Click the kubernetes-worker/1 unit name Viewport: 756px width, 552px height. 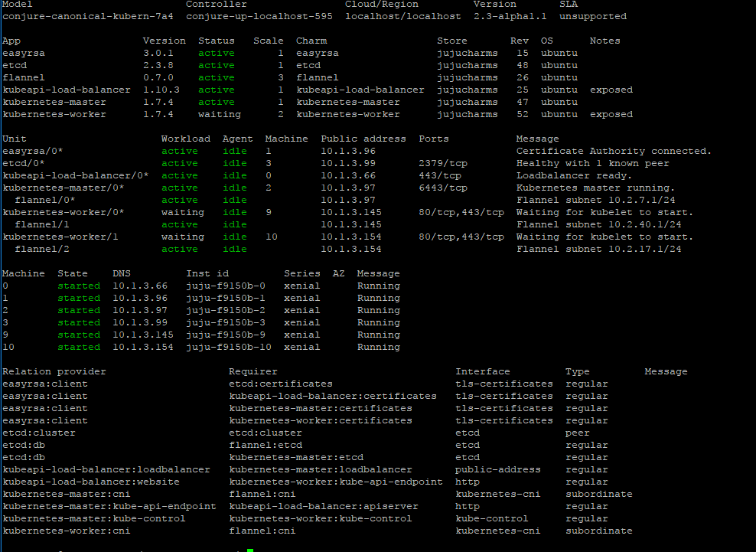coord(60,237)
